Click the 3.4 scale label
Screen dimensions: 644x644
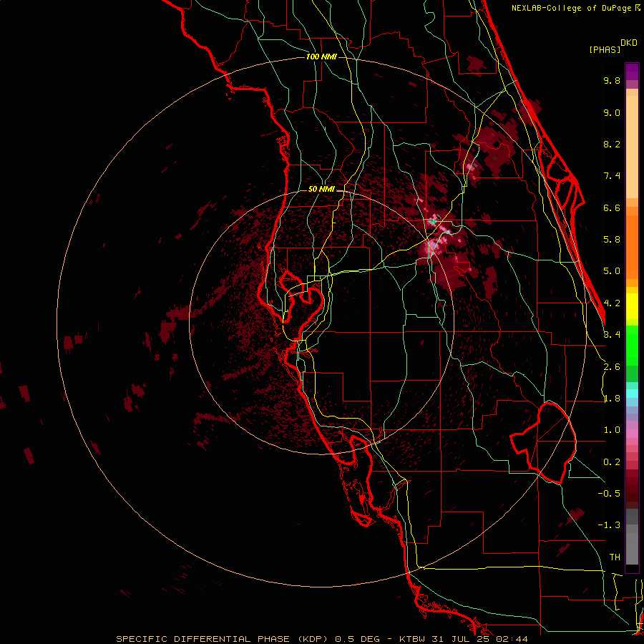click(x=612, y=335)
